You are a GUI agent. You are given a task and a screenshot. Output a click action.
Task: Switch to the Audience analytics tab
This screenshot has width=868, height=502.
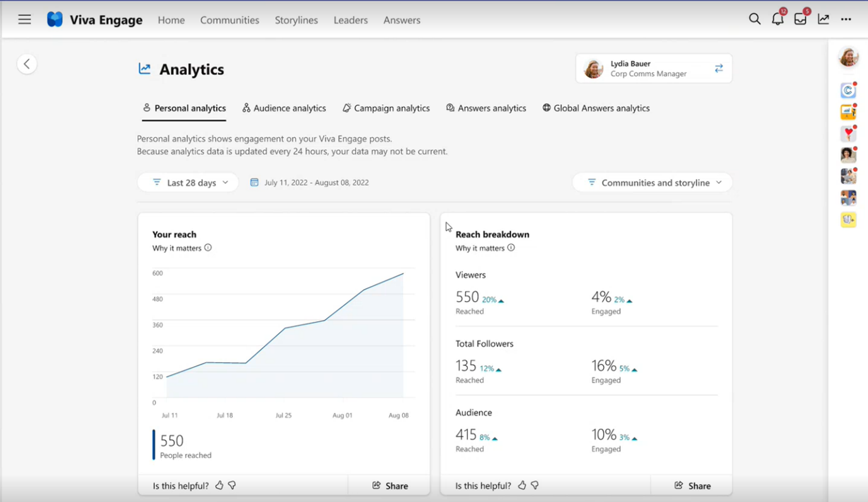coord(284,108)
